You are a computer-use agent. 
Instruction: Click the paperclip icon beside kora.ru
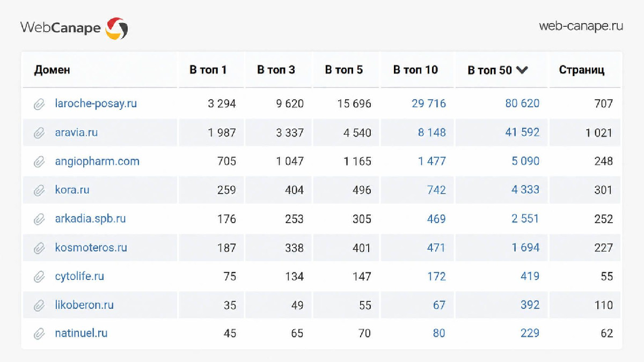point(39,190)
